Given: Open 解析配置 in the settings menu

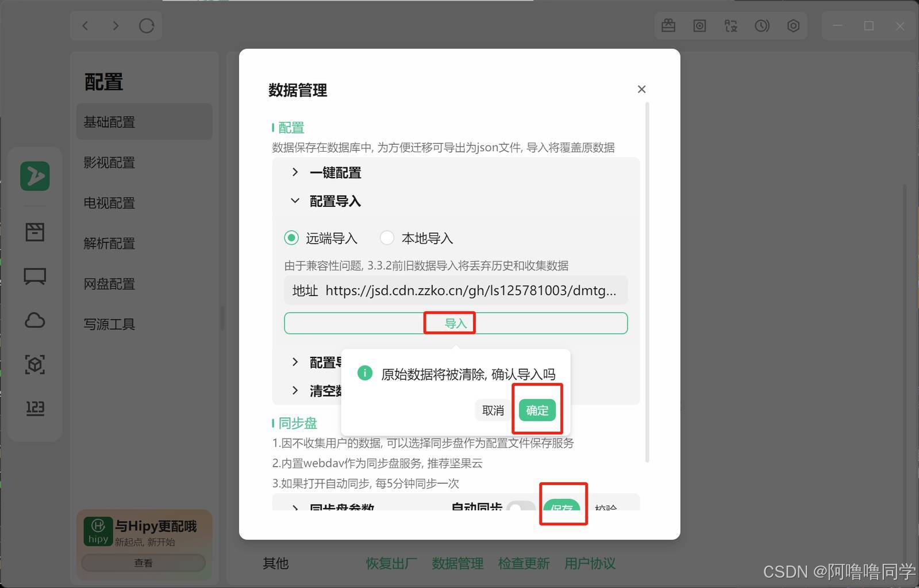Looking at the screenshot, I should [x=144, y=243].
